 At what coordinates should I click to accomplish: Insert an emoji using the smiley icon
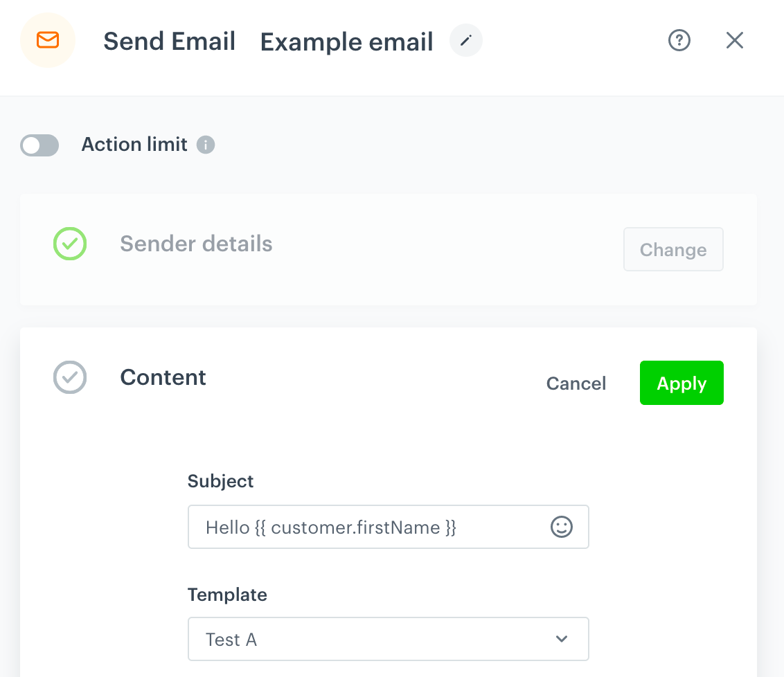coord(561,527)
